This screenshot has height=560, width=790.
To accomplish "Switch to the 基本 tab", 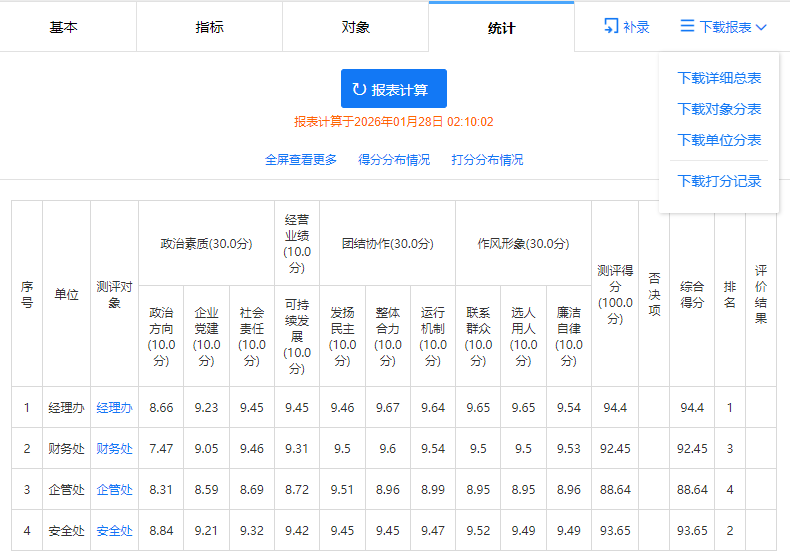I will (63, 27).
